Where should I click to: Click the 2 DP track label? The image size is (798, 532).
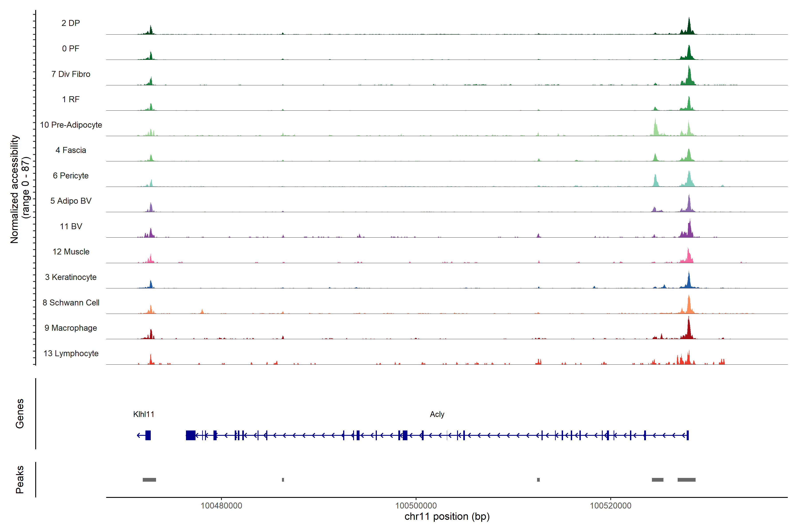pyautogui.click(x=70, y=23)
